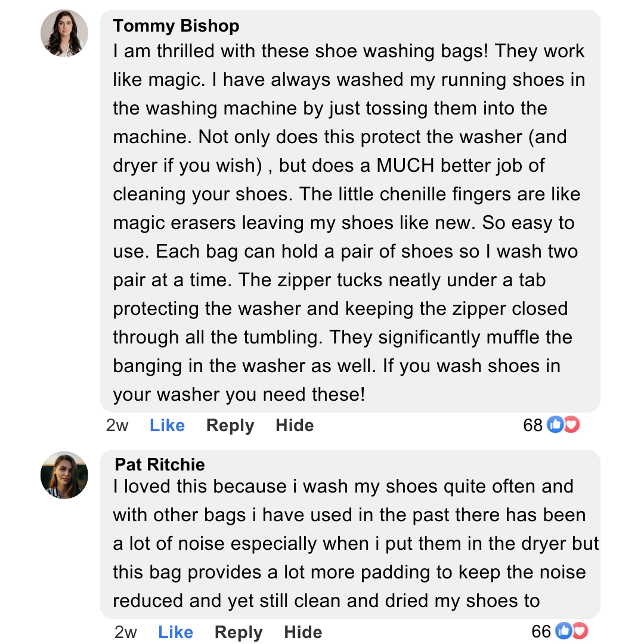This screenshot has height=644, width=644.
Task: Like Pat Ritchie's comment
Action: click(175, 632)
